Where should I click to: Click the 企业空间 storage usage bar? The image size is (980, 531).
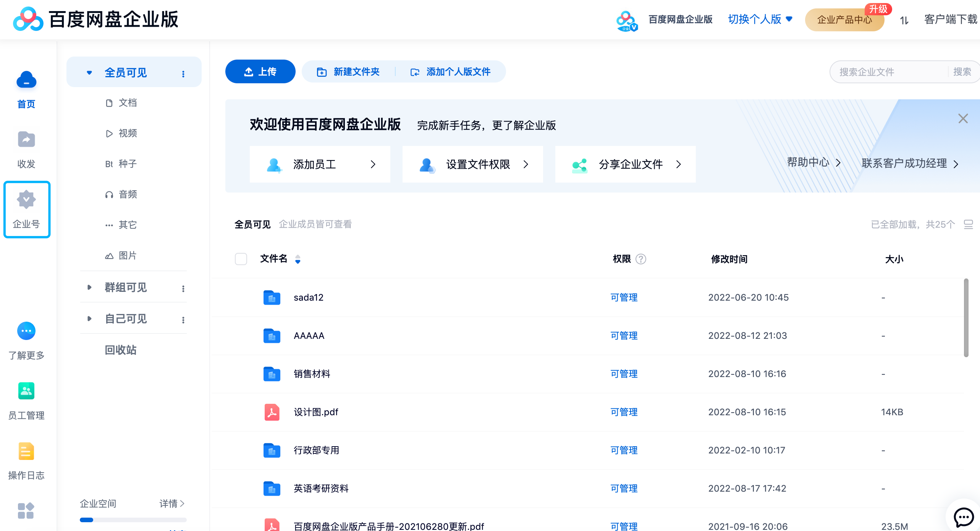point(133,520)
